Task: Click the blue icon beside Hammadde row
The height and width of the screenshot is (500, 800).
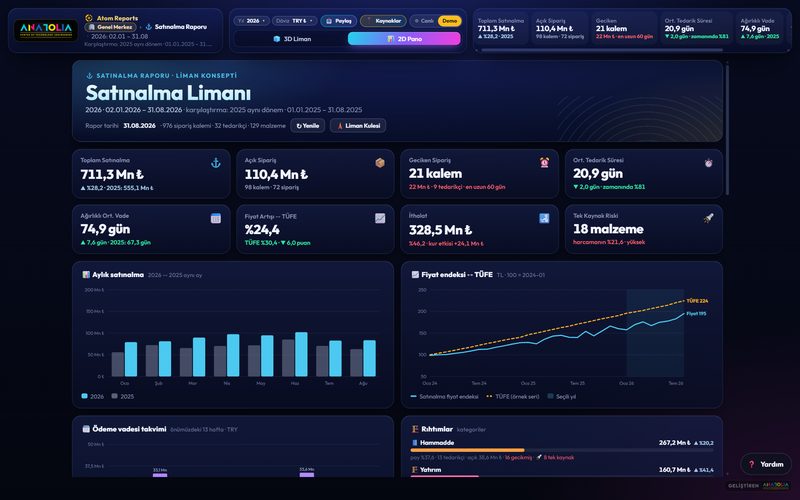Action: (415, 443)
